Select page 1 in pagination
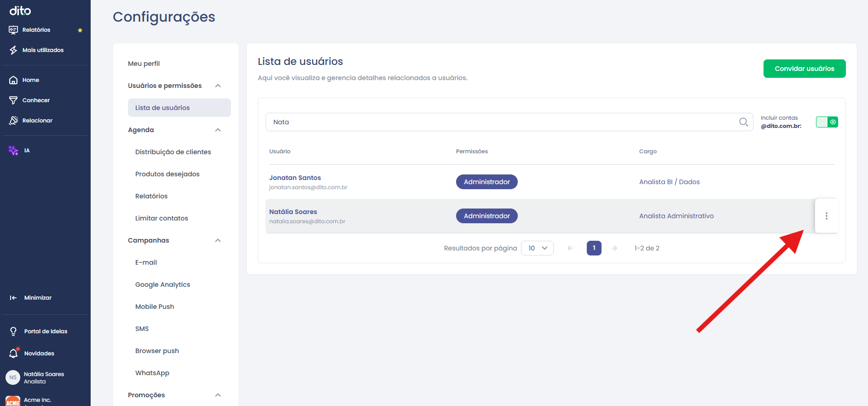 594,248
